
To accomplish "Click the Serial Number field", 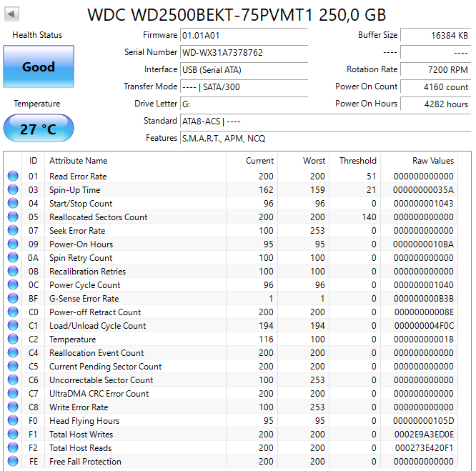I will coord(244,52).
